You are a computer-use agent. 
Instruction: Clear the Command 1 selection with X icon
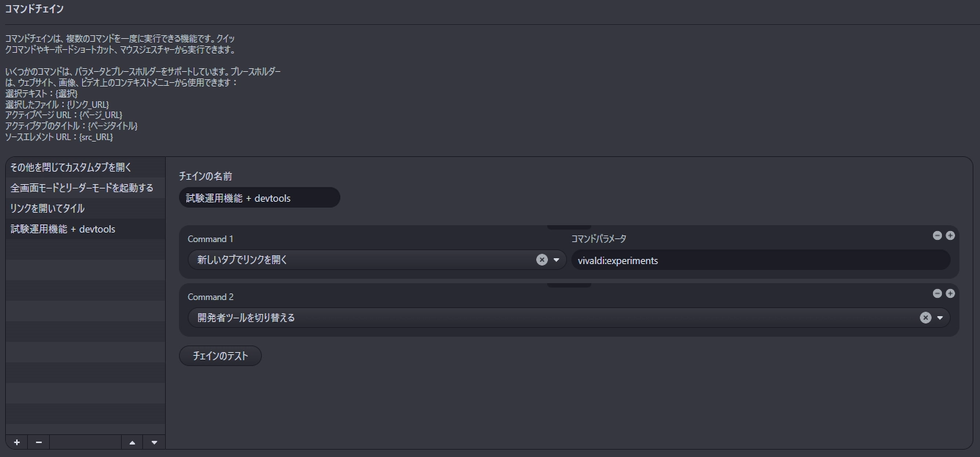click(x=541, y=260)
